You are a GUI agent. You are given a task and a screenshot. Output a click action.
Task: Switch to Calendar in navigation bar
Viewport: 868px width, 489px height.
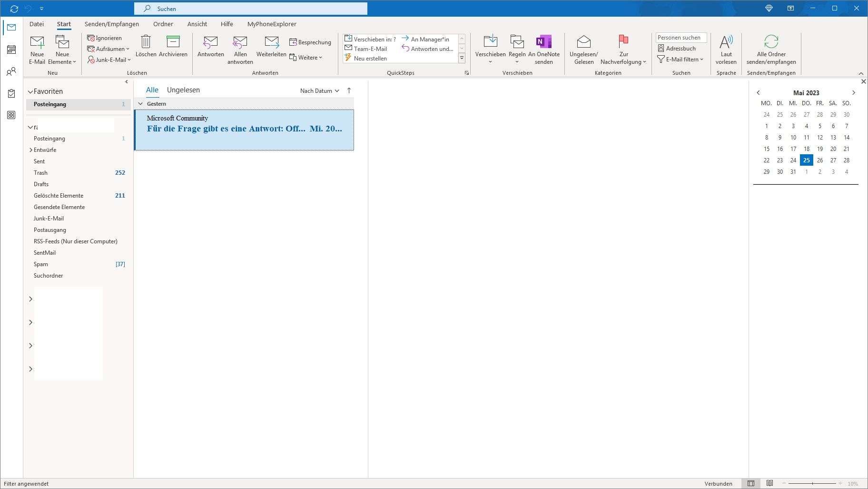coord(11,50)
